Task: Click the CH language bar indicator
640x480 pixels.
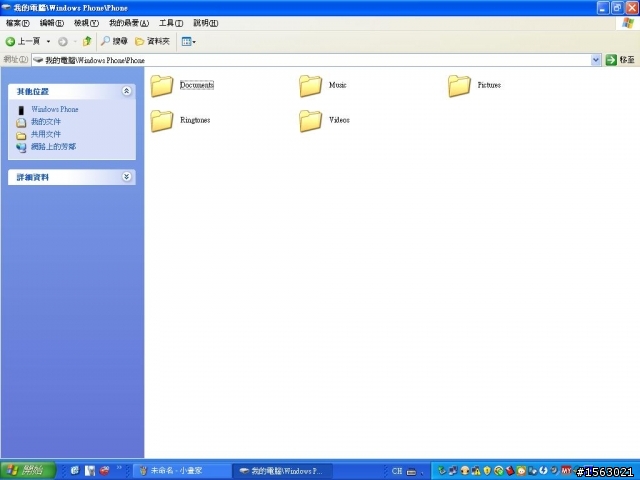Action: point(397,471)
